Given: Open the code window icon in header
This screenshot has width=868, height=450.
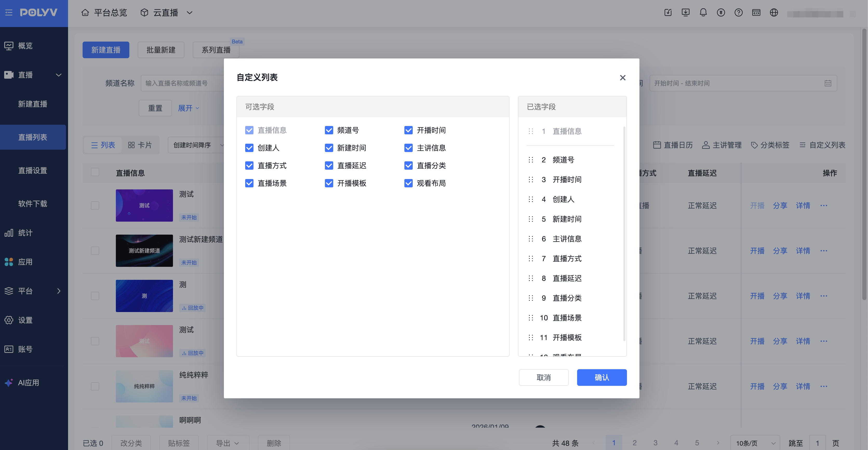Looking at the screenshot, I should coord(756,13).
